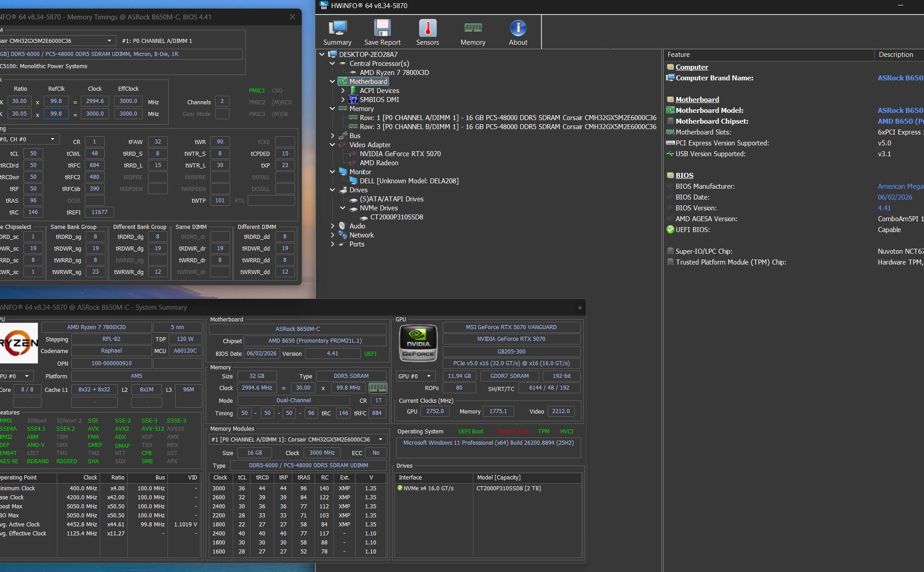Screen dimensions: 924x572
Task: Collapse the Motherboard tree node
Action: pyautogui.click(x=333, y=82)
